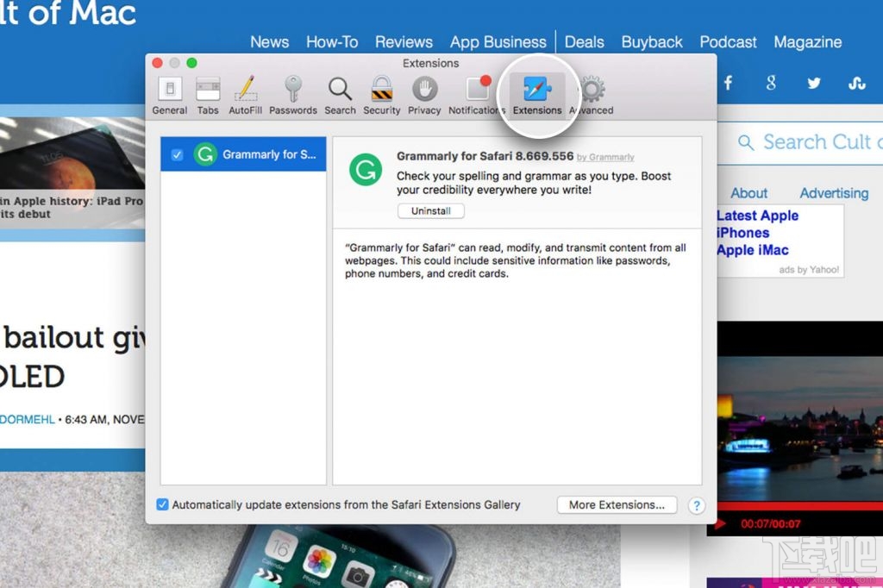Select the Privacy hand icon
Screen dimensions: 883x588
(424, 95)
